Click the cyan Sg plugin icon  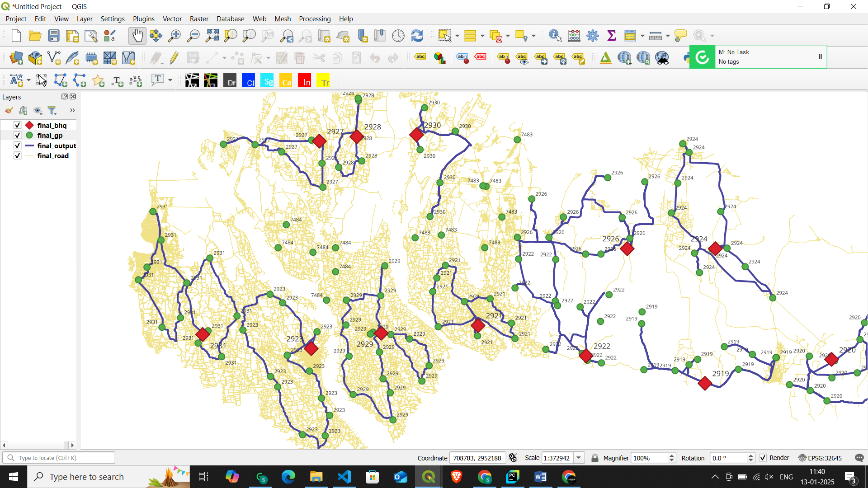267,80
